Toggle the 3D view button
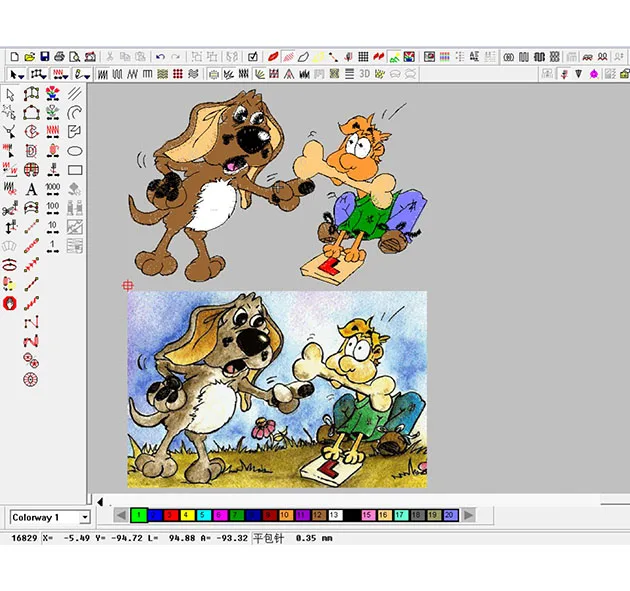The image size is (630, 591). [x=365, y=74]
